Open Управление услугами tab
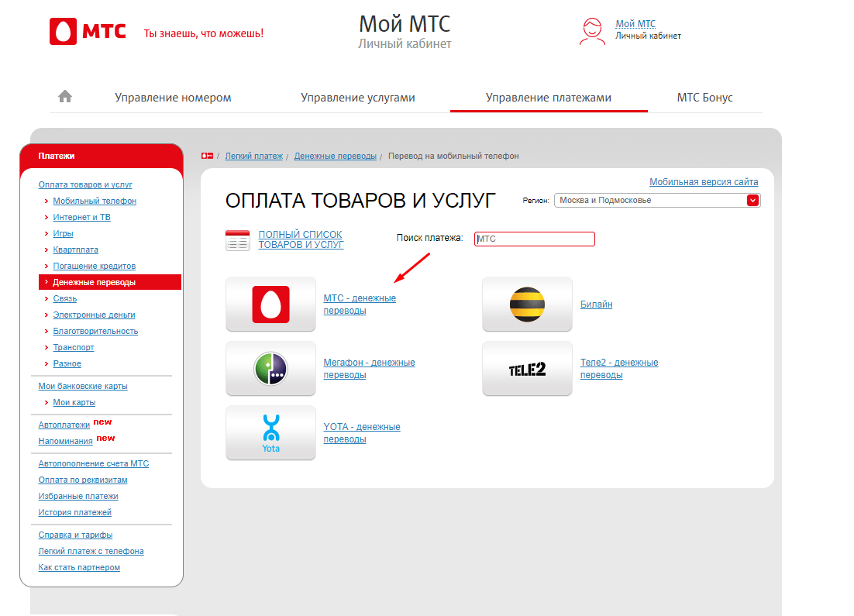854x616 pixels. click(x=358, y=98)
